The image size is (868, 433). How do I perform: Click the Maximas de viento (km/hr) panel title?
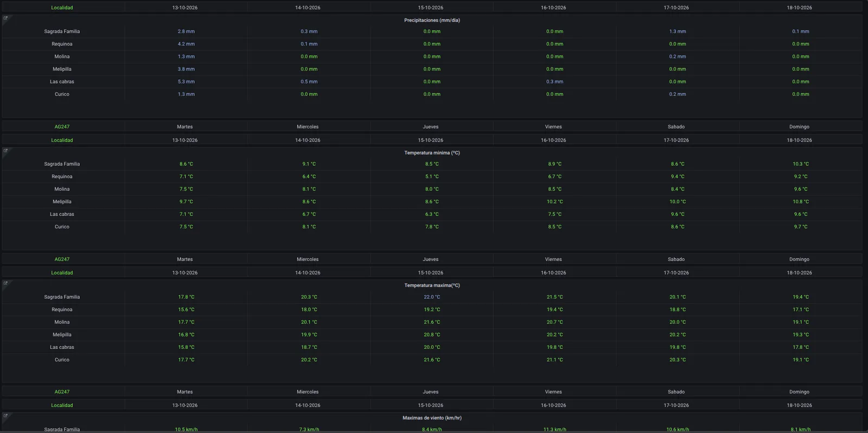[x=432, y=418]
